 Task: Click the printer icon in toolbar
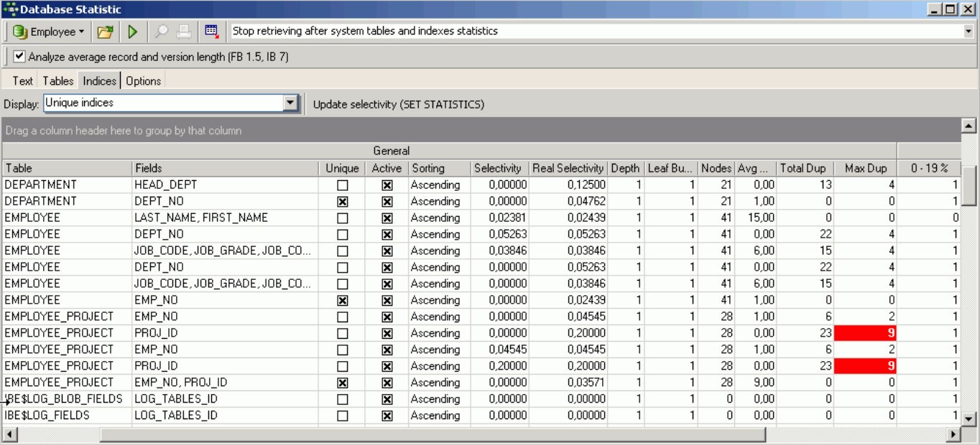click(x=184, y=32)
